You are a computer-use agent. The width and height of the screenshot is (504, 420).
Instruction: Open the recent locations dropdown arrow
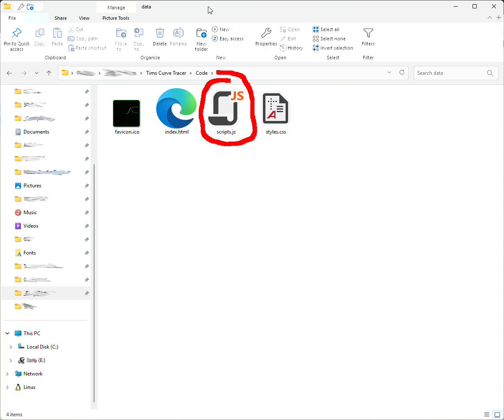click(37, 73)
